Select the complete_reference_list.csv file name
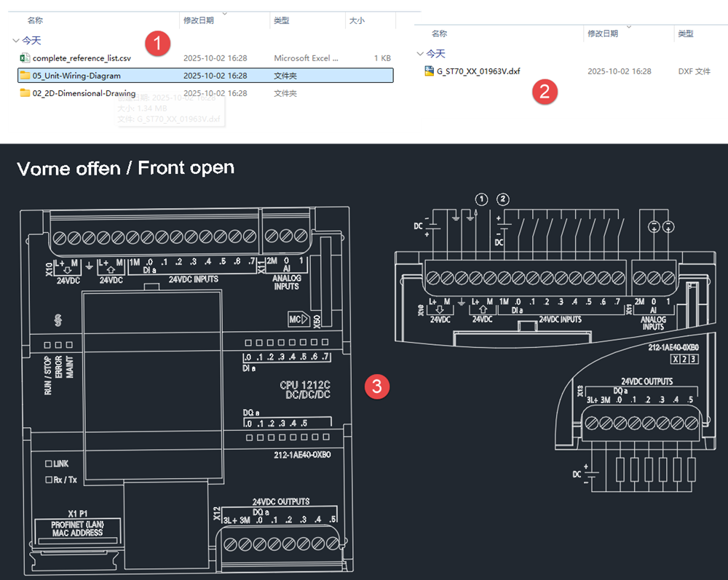Image resolution: width=728 pixels, height=580 pixels. tap(82, 58)
